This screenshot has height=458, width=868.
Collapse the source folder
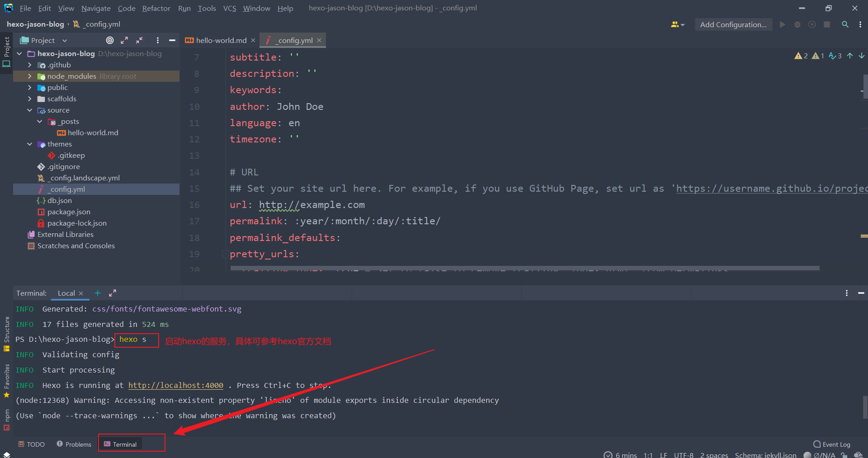[29, 110]
